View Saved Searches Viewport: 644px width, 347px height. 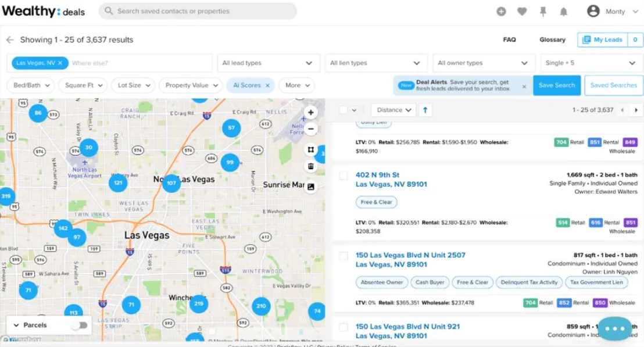[614, 85]
